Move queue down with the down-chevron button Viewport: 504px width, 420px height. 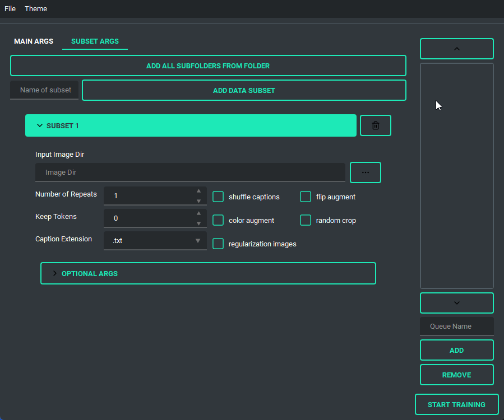click(x=457, y=303)
